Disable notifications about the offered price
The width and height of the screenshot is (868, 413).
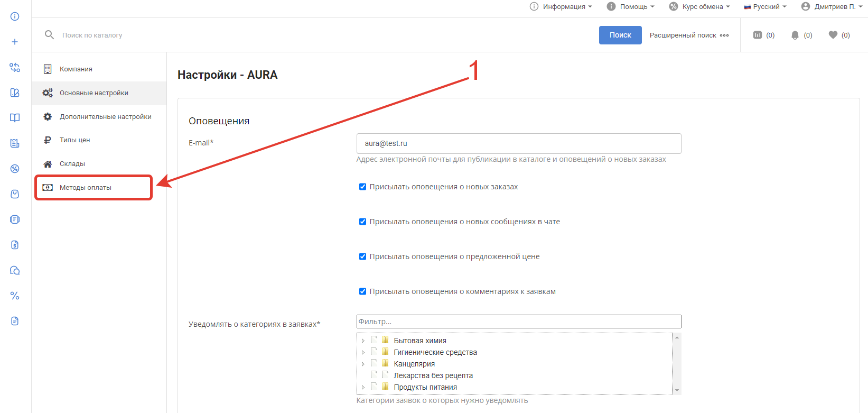point(362,256)
